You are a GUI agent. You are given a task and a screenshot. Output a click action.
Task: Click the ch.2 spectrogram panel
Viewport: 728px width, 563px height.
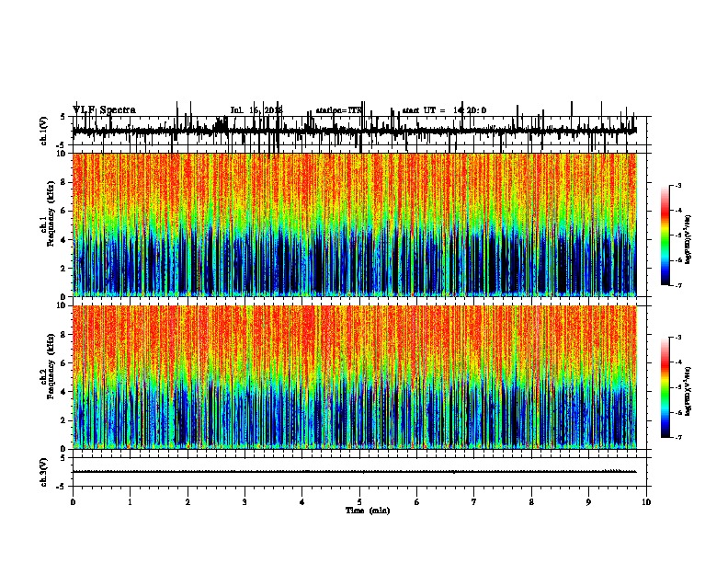pyautogui.click(x=355, y=377)
